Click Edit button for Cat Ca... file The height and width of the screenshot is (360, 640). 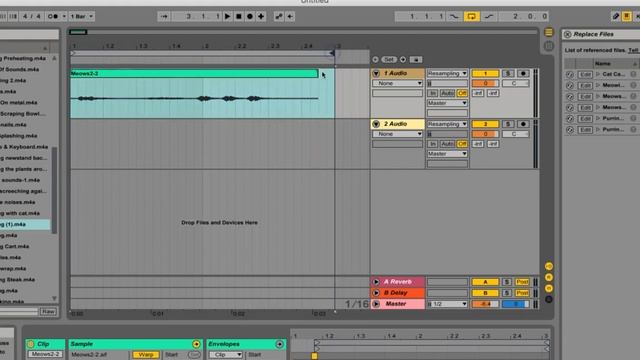[584, 74]
